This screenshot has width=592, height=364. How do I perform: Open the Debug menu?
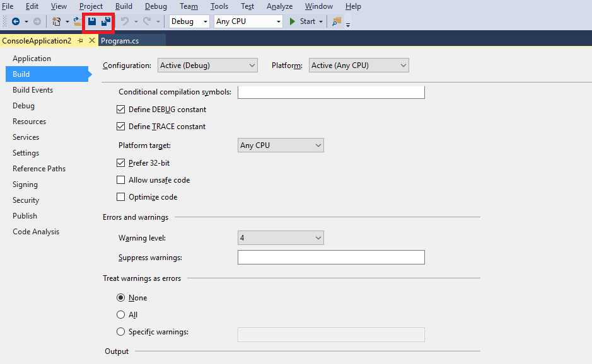coord(156,6)
